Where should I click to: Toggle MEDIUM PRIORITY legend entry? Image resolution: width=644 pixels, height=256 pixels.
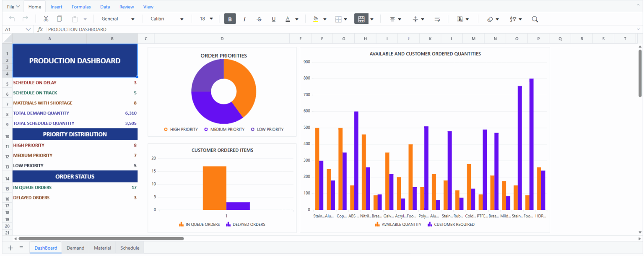point(224,129)
